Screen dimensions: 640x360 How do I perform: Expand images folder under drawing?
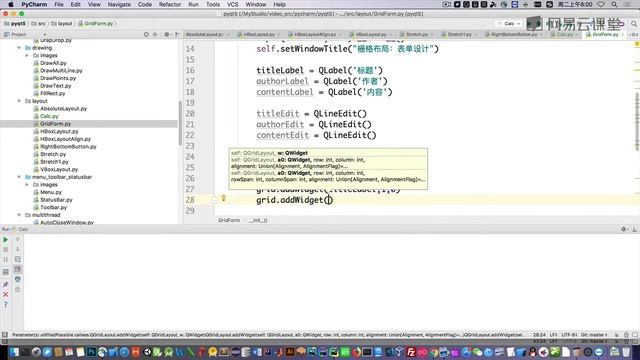tap(27, 56)
